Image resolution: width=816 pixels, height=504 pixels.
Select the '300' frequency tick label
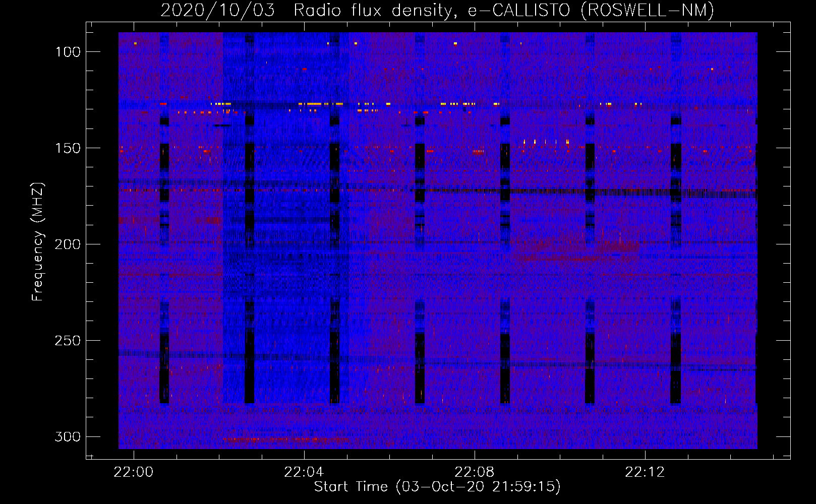[x=68, y=436]
